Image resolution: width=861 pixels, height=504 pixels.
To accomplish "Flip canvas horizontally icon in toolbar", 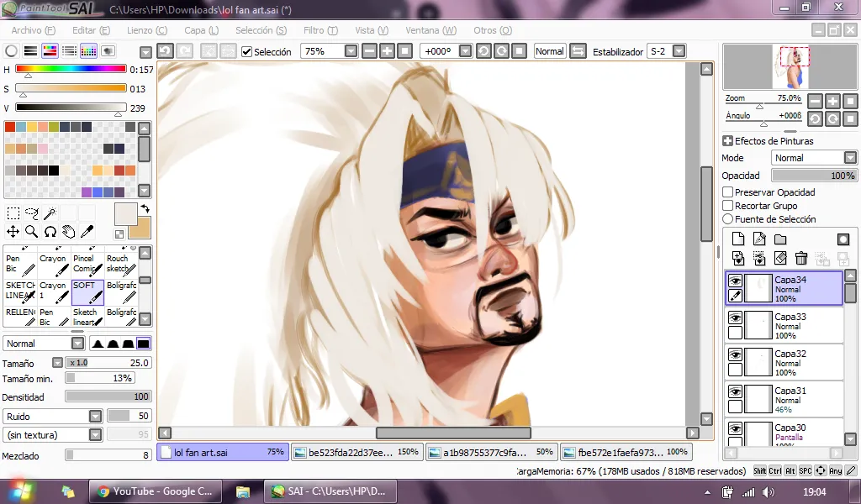I will tap(578, 51).
